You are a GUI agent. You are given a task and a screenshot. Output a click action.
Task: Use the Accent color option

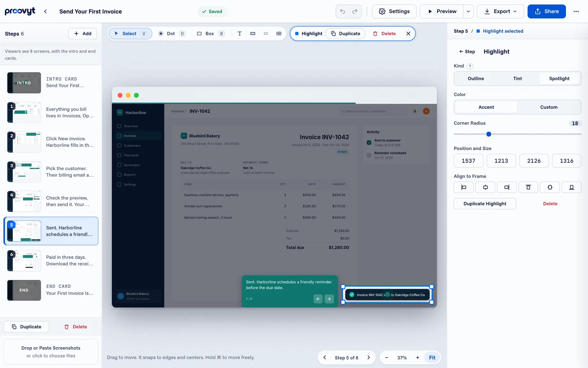[486, 107]
